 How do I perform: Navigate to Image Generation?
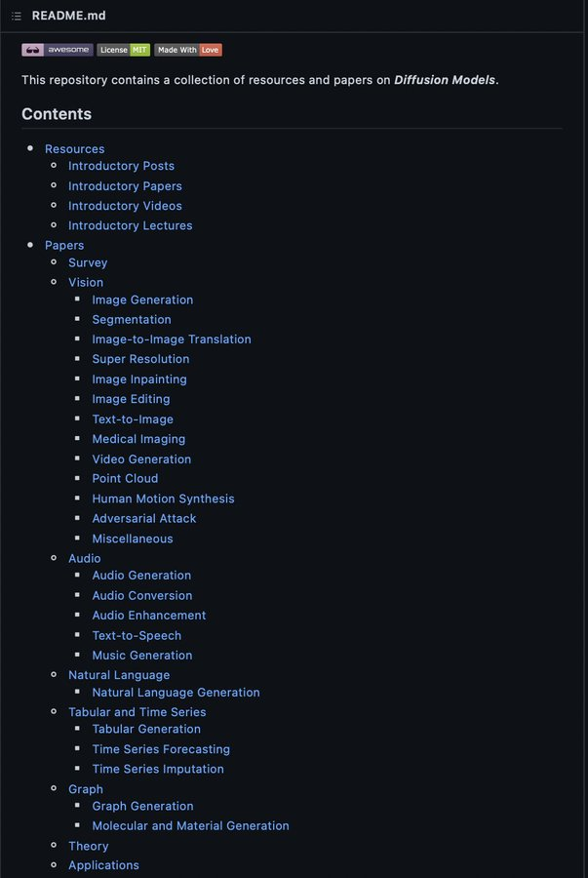click(142, 299)
